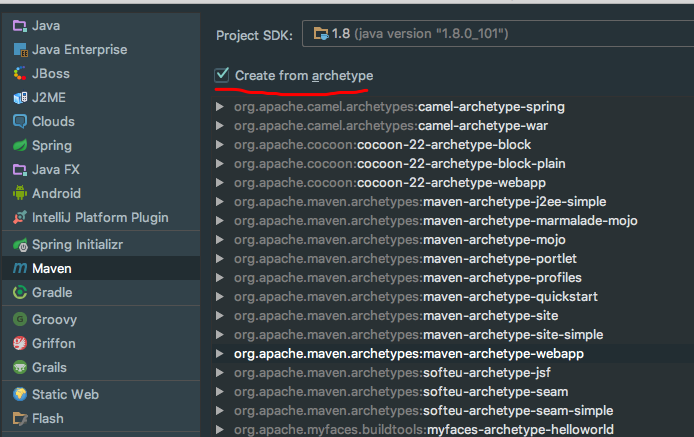Select maven-archetype-portlet archetype text
694x437 pixels.
click(500, 259)
